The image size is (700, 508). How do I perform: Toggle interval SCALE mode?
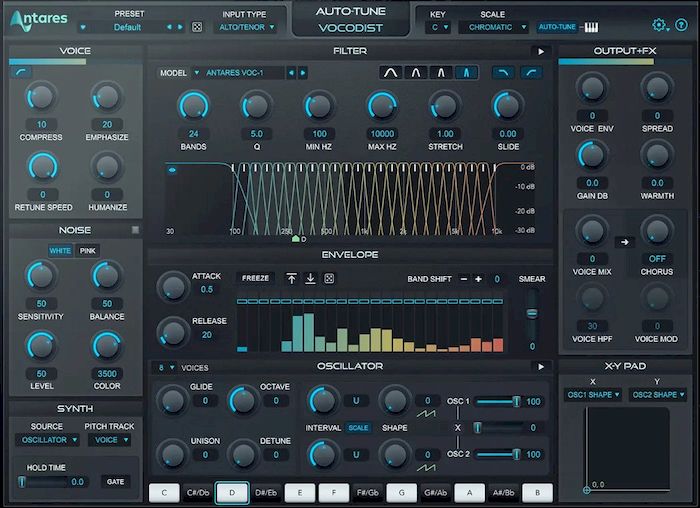point(358,428)
